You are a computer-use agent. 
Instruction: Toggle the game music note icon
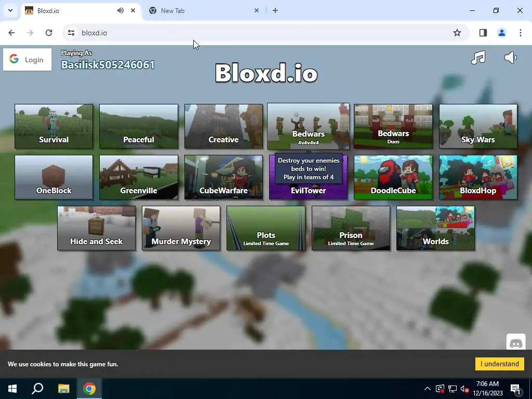click(x=478, y=58)
